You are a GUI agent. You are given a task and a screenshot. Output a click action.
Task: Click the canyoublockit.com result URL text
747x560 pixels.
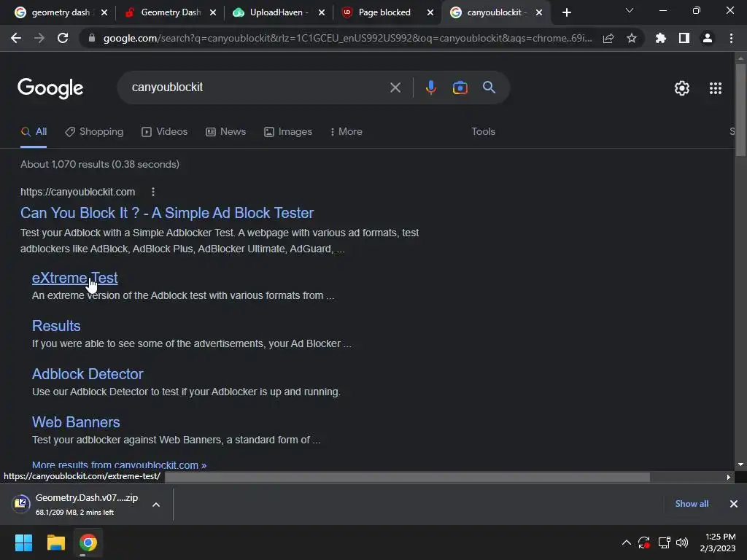pos(77,192)
